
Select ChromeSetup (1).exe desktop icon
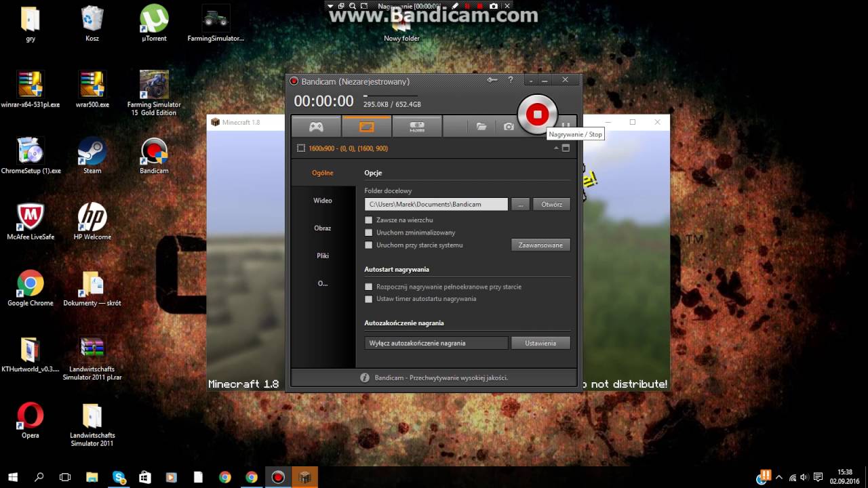pyautogui.click(x=31, y=156)
